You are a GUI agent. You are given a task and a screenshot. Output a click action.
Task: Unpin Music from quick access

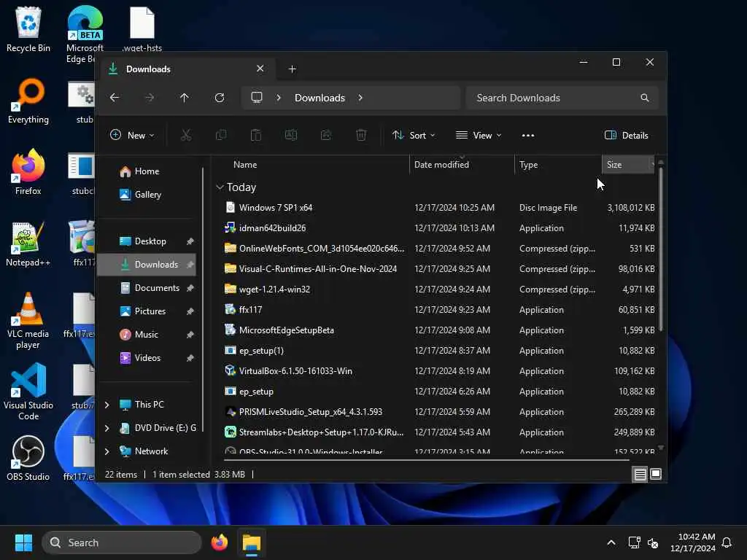click(190, 335)
